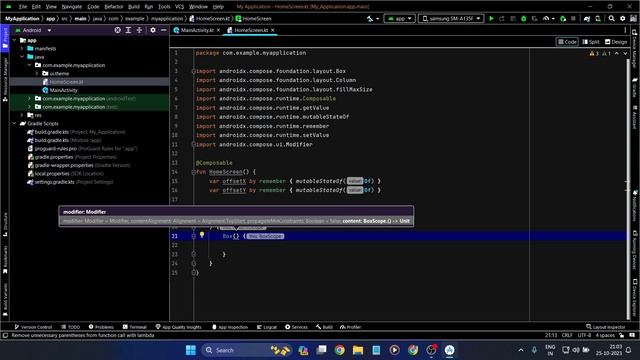Open the Logcat tool window
The width and height of the screenshot is (640, 360).
click(x=267, y=327)
